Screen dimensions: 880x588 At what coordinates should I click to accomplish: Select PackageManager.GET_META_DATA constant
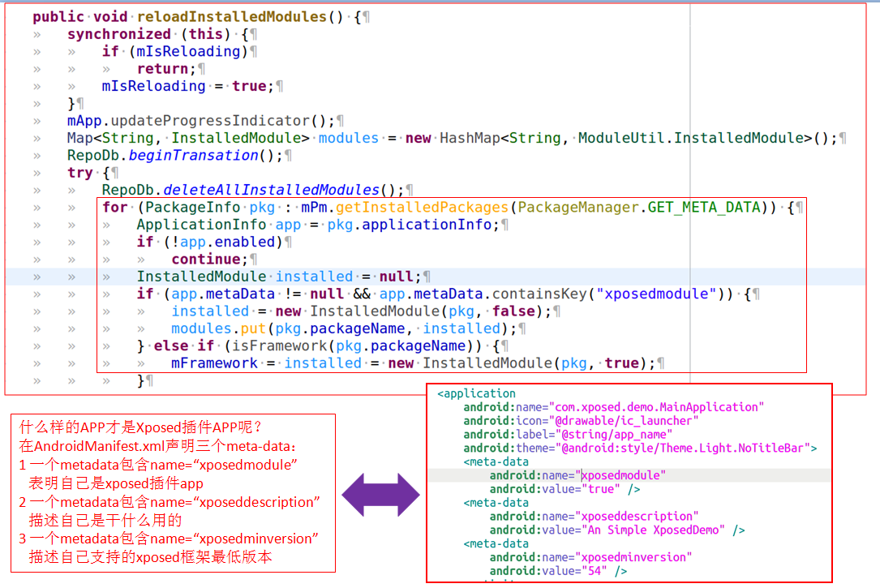pyautogui.click(x=640, y=208)
